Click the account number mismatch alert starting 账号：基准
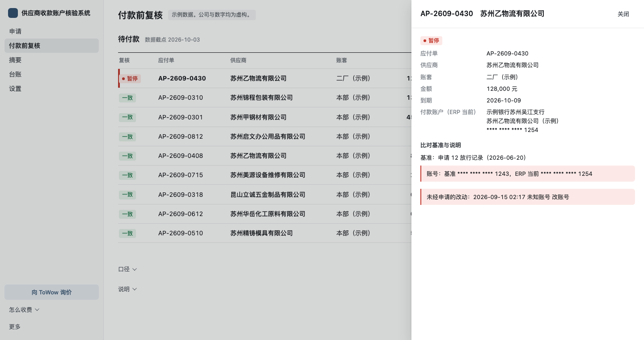 tap(528, 174)
